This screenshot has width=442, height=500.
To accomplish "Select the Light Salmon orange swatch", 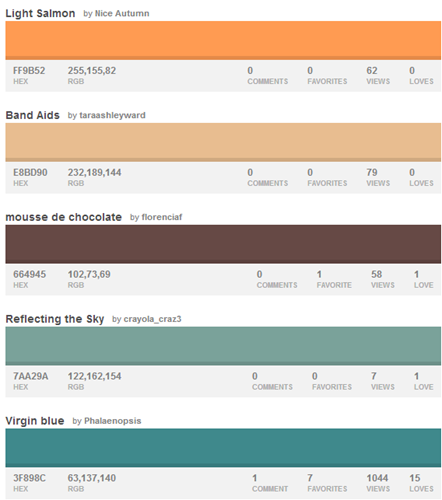I will point(223,40).
